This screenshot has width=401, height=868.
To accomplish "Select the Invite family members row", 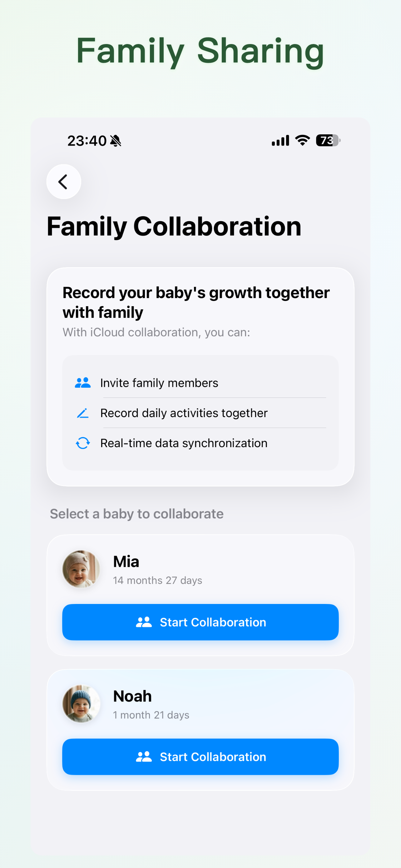I will (200, 383).
